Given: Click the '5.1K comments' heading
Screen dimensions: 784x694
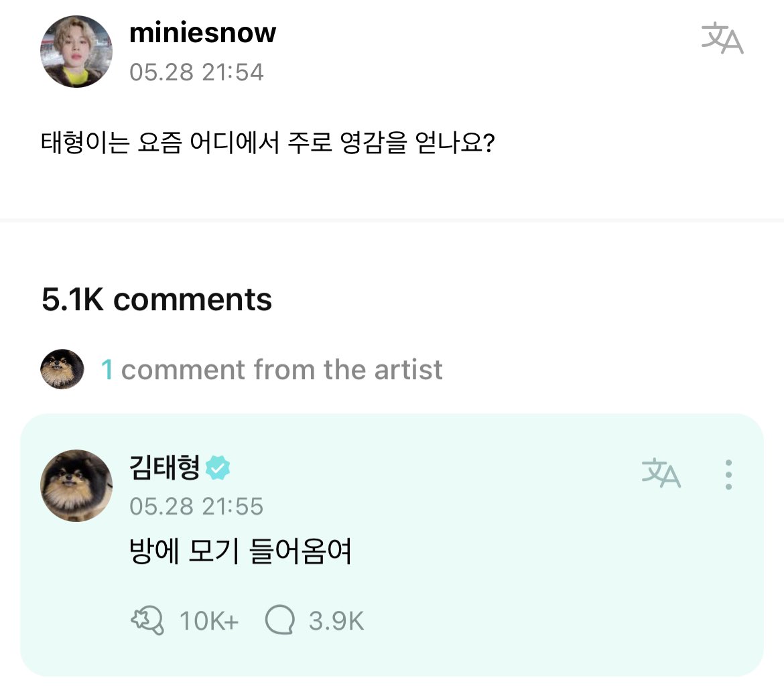Looking at the screenshot, I should tap(157, 299).
